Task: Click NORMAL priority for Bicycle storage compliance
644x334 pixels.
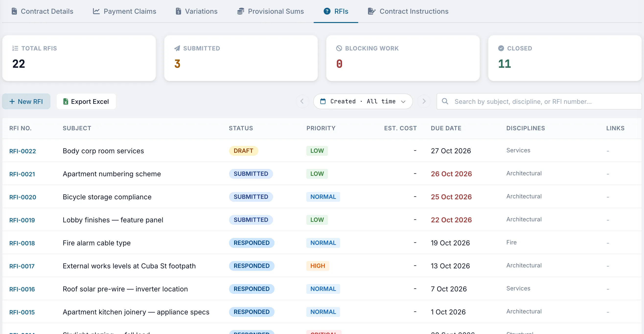Action: [x=323, y=197]
